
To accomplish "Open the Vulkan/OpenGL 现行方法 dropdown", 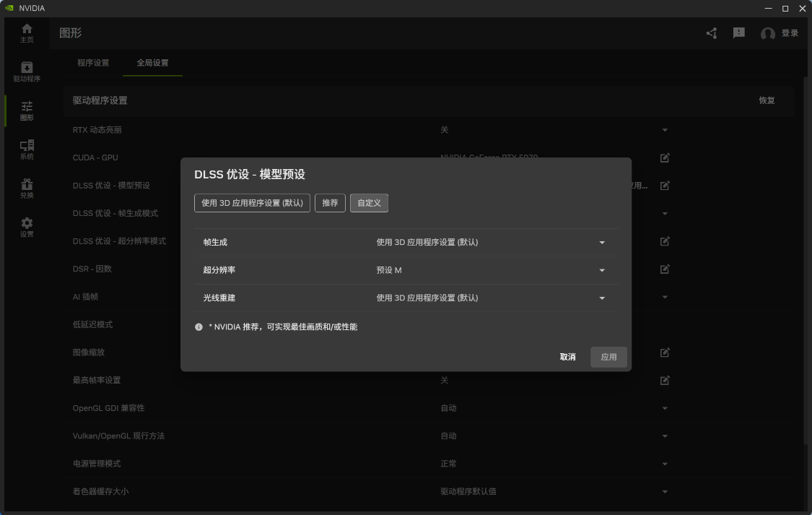I will [x=665, y=436].
